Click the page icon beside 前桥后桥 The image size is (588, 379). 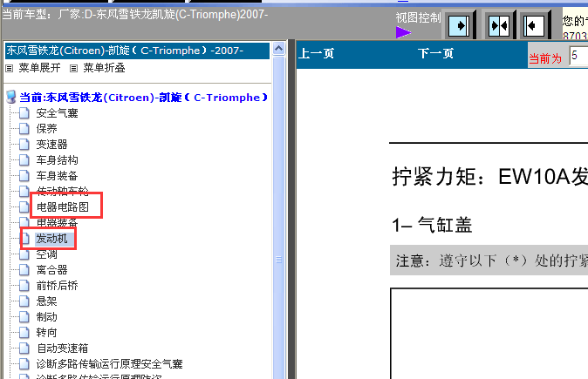pyautogui.click(x=24, y=286)
